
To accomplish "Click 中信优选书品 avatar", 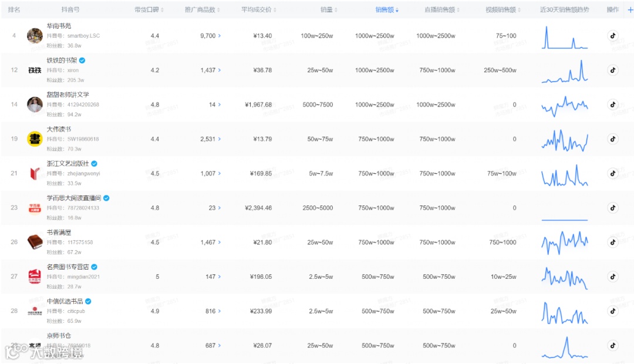I will [35, 311].
